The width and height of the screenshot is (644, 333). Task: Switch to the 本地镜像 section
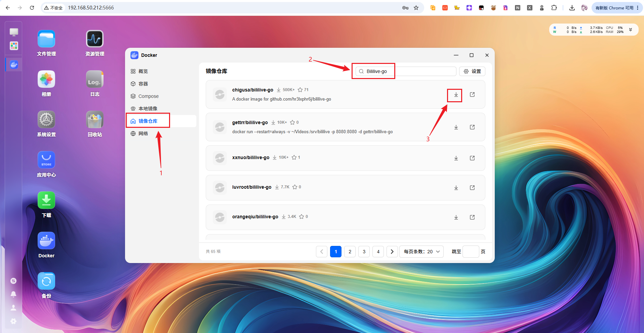(x=161, y=109)
